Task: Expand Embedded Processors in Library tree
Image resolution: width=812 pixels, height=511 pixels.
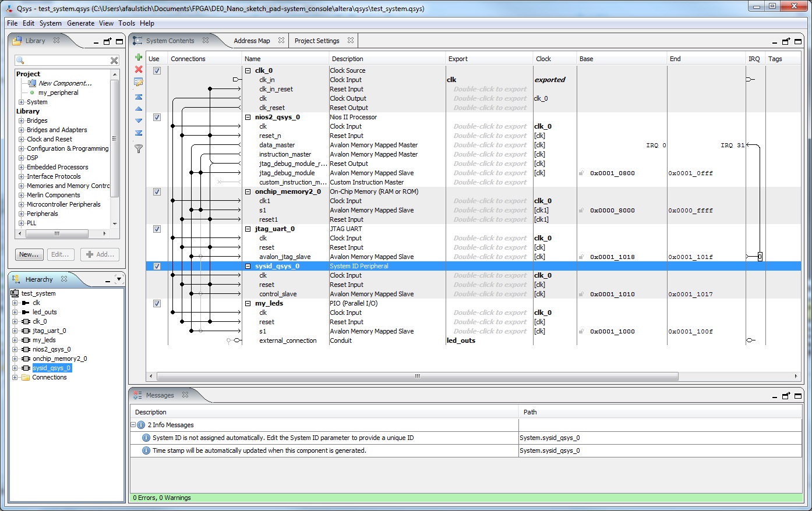Action: (x=22, y=167)
